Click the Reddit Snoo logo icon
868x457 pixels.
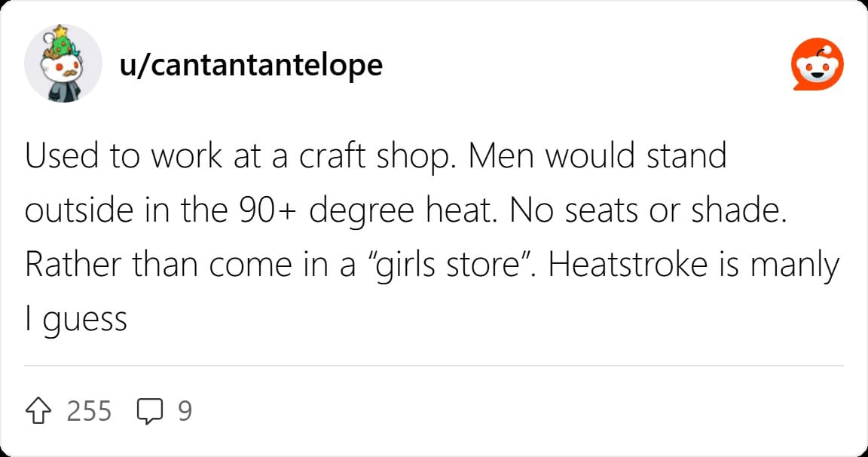point(817,64)
